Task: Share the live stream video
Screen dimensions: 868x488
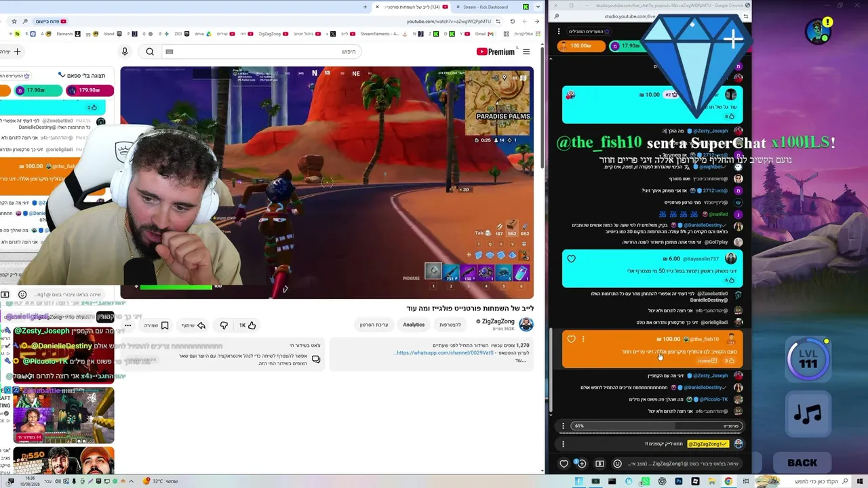Action: pyautogui.click(x=193, y=325)
